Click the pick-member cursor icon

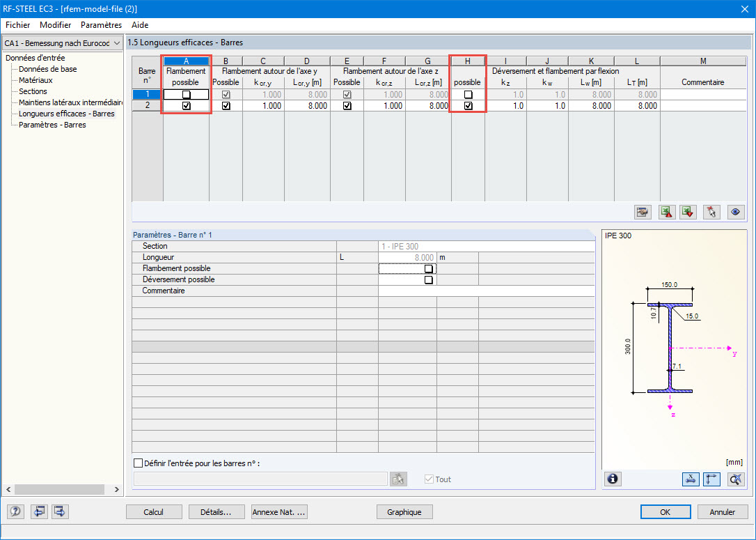tap(711, 212)
